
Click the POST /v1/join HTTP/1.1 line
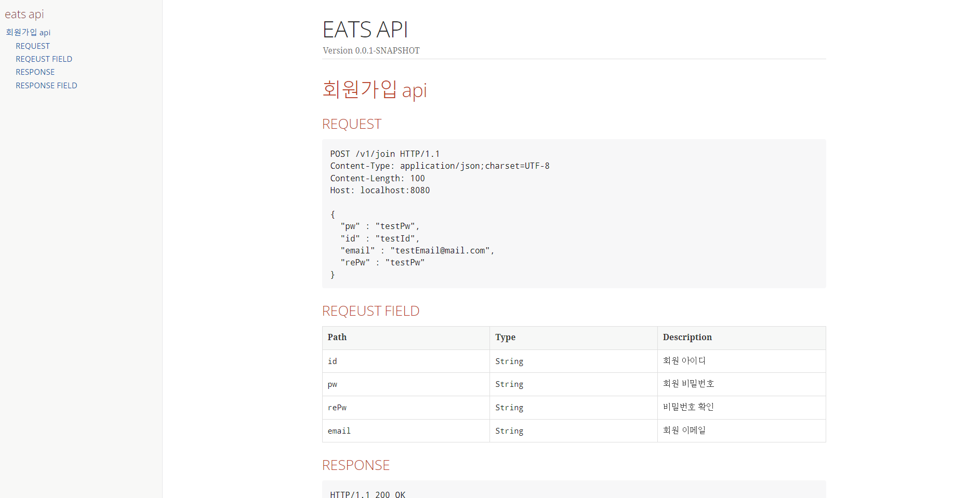point(385,154)
